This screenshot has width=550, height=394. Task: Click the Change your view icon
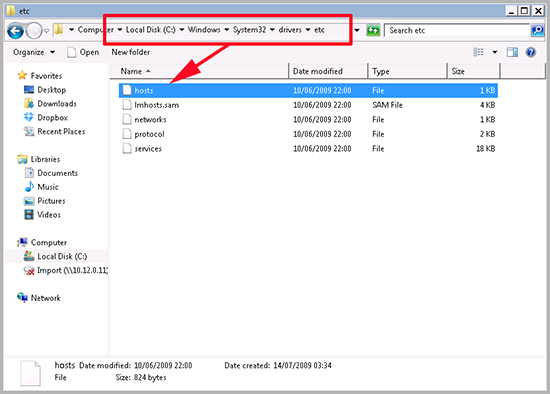pyautogui.click(x=478, y=52)
